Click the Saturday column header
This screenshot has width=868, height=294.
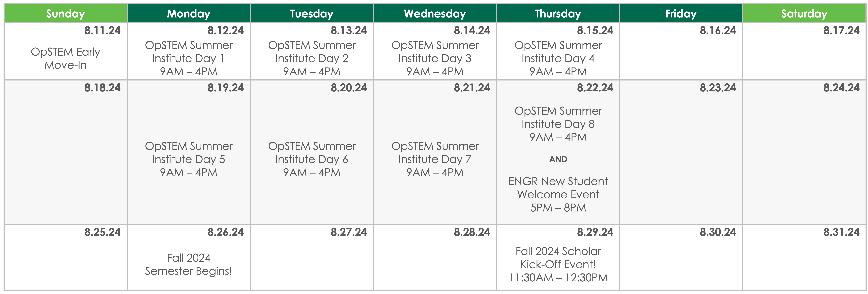(804, 13)
